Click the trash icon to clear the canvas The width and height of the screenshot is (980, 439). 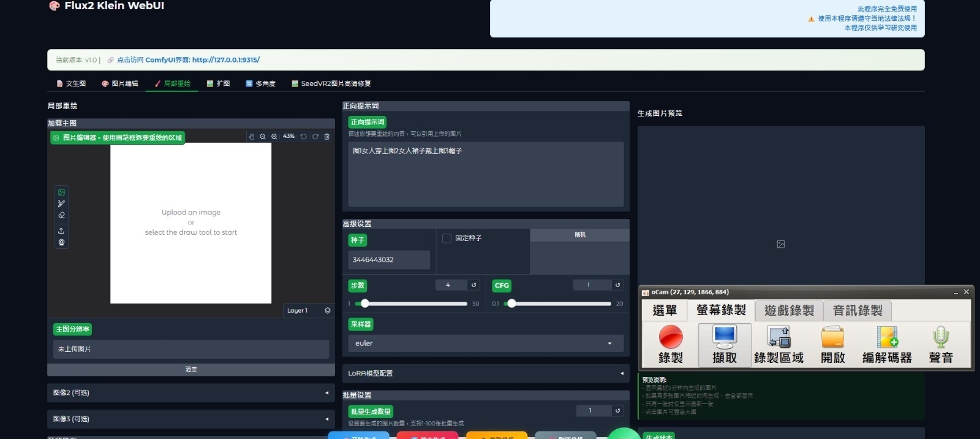[327, 136]
